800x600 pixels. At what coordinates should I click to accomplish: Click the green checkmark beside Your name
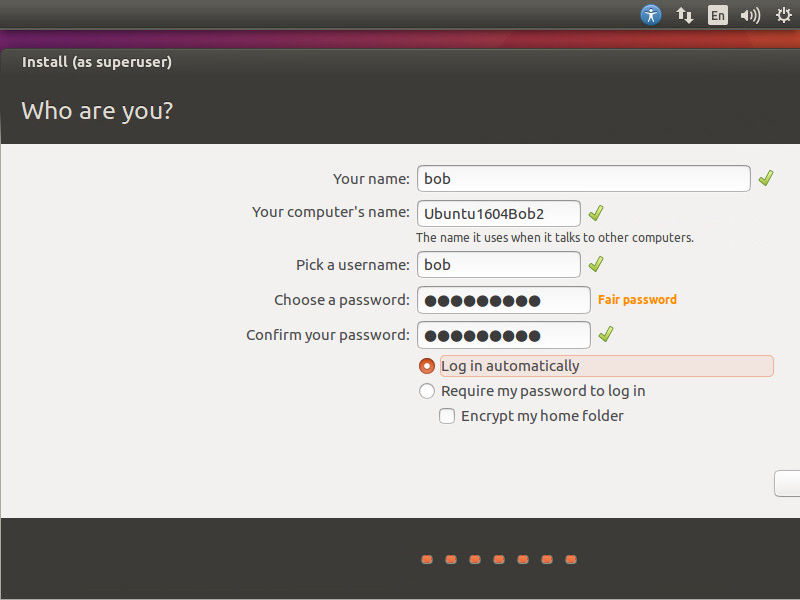tap(766, 178)
